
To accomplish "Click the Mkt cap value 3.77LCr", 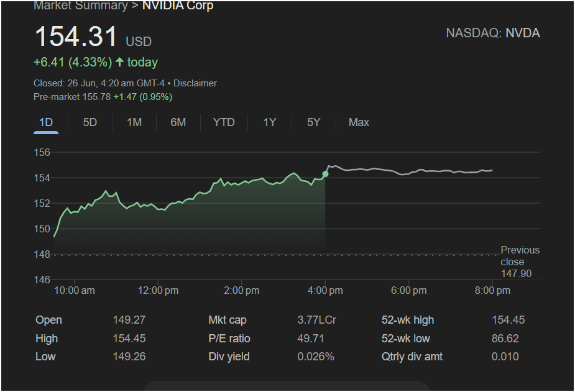I will point(317,320).
